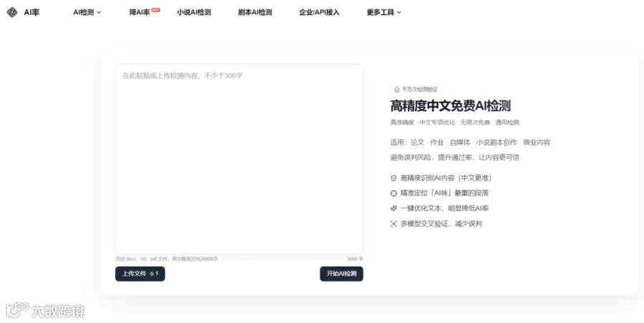Click the 高准确度 · 中文专项优化 subtitle
The height and width of the screenshot is (323, 644).
(454, 122)
